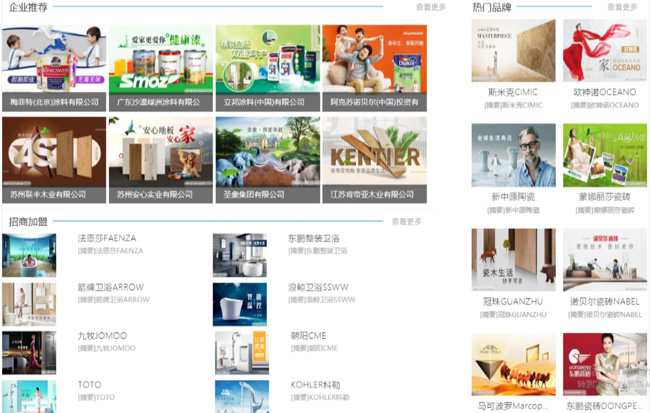Click the [摘要]KOHLER科勒 summary text
Image resolution: width=650 pixels, height=413 pixels.
(x=320, y=397)
